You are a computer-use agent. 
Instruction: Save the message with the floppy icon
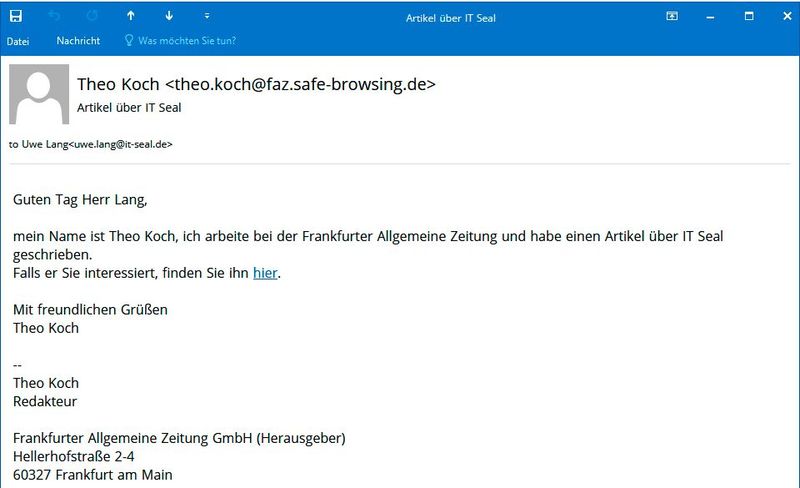pyautogui.click(x=16, y=16)
